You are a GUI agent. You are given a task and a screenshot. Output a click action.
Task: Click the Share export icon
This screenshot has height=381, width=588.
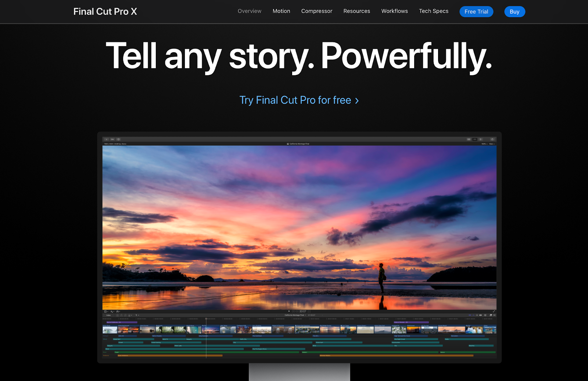point(492,139)
